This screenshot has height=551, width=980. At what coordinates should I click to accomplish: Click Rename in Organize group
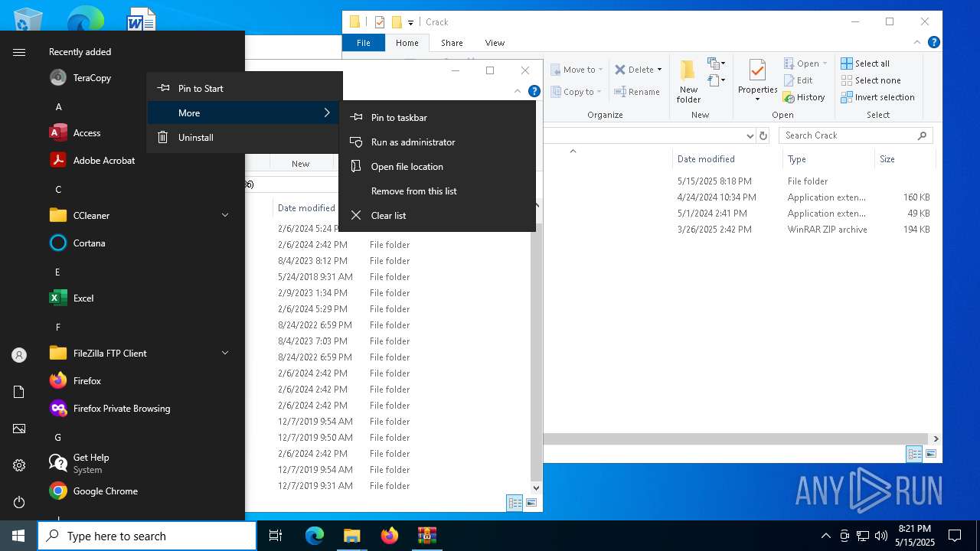pos(636,92)
